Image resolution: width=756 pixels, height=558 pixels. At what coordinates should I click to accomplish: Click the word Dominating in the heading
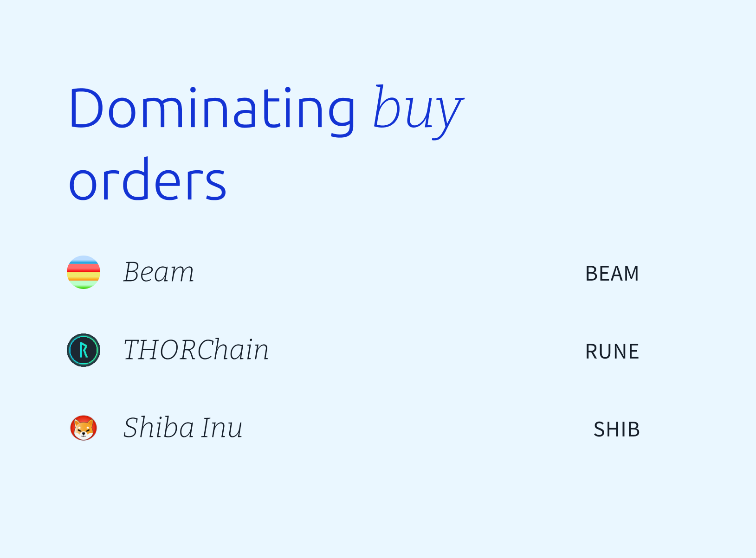[x=212, y=109]
